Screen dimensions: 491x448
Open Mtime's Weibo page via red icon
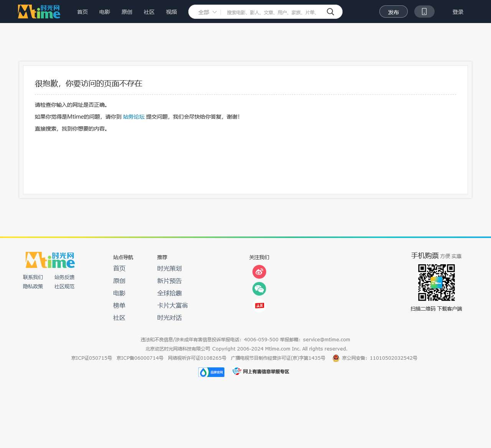[x=259, y=271]
